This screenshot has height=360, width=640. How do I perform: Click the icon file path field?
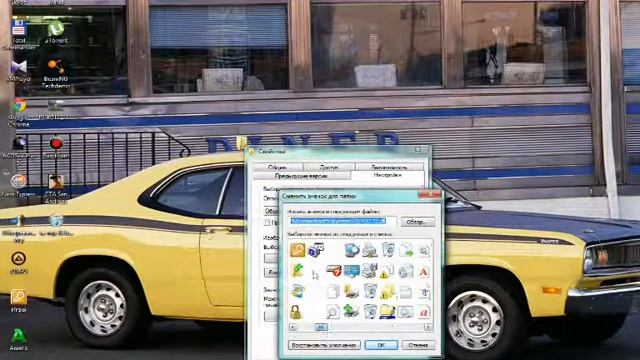click(x=342, y=221)
